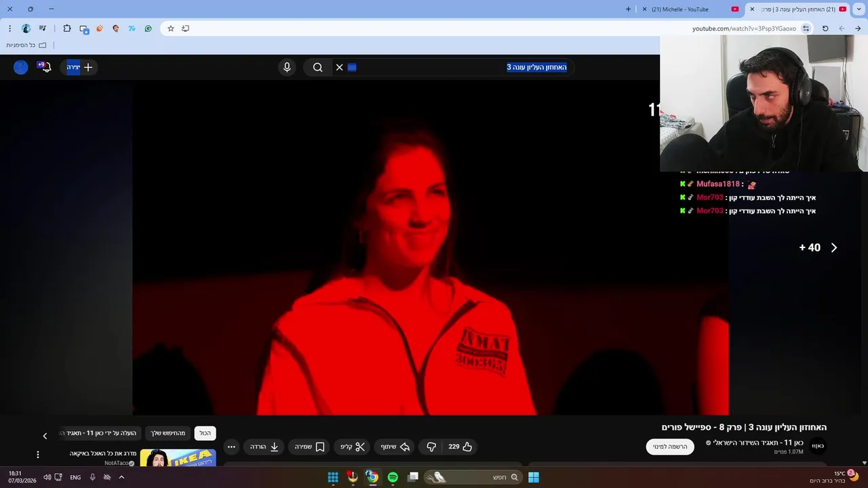Screen dimensions: 868x488
Task: Open the IKEA recommended video thumbnail
Action: click(x=178, y=457)
